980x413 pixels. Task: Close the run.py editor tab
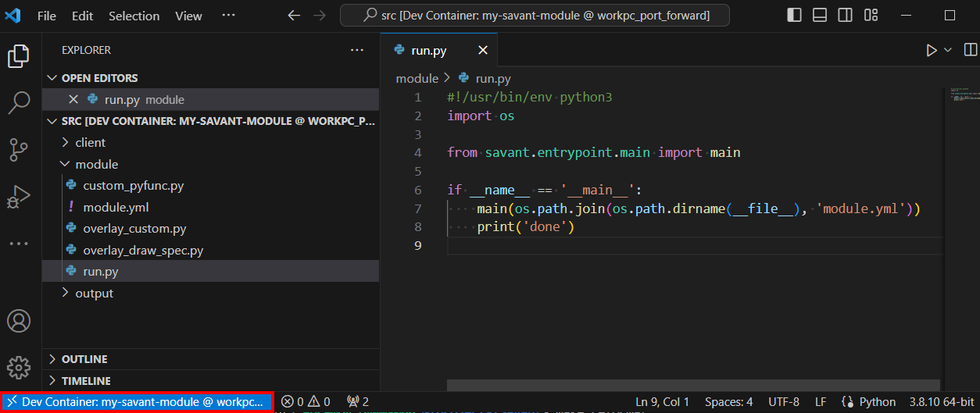point(483,50)
